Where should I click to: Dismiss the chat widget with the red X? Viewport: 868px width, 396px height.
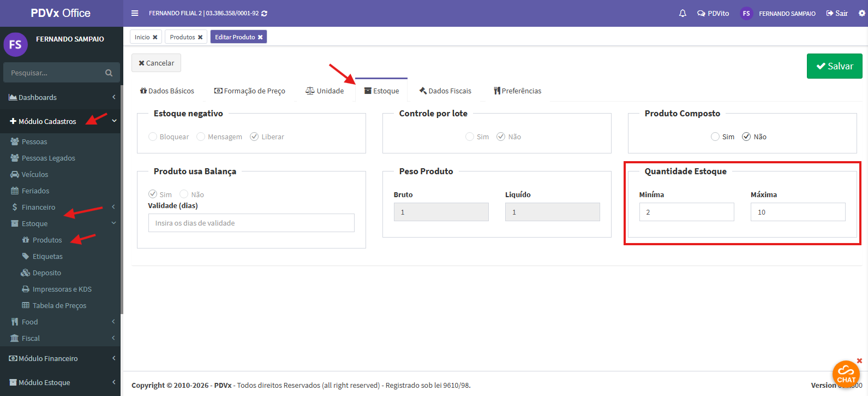click(859, 360)
